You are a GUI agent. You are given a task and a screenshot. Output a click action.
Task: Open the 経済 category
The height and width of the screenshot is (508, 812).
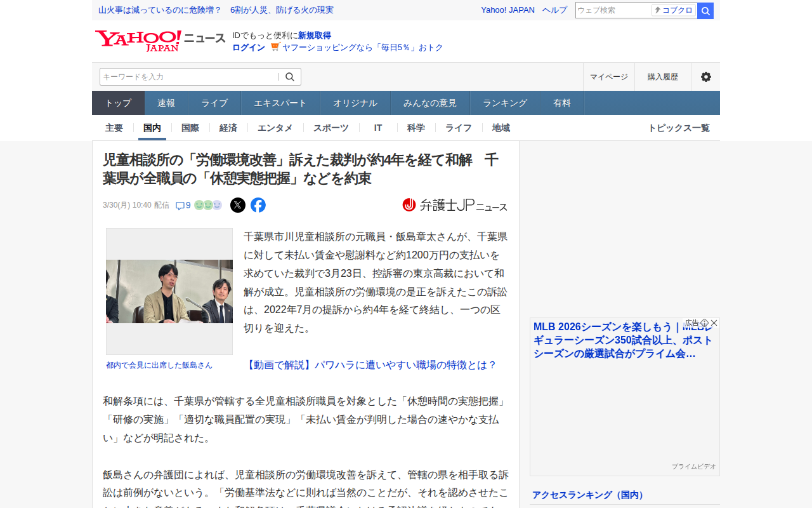coord(228,128)
